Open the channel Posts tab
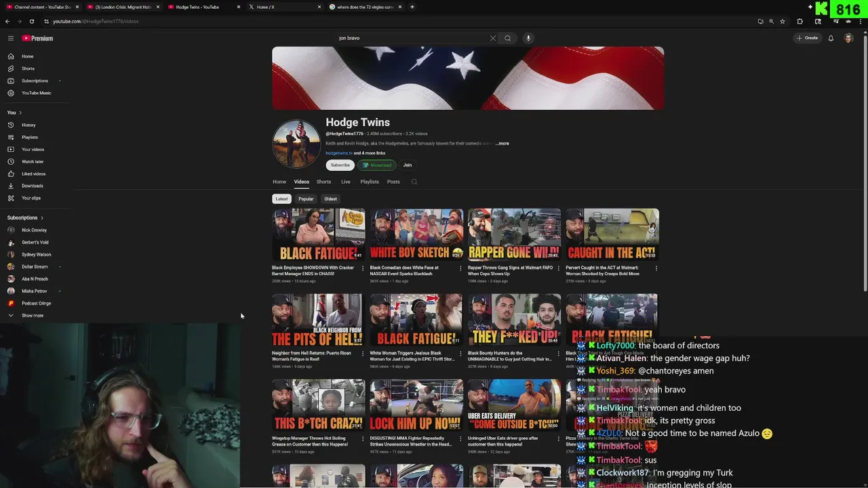Image resolution: width=868 pixels, height=488 pixels. 393,182
